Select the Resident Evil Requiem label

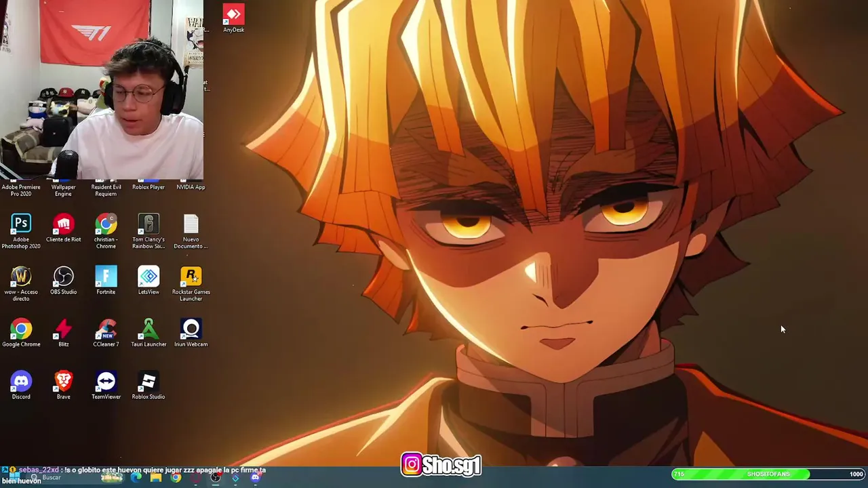click(106, 190)
